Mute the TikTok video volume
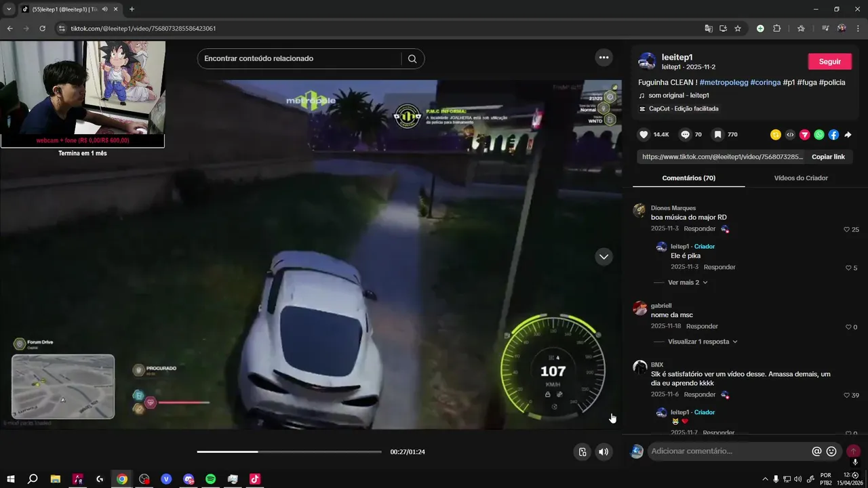 604,452
